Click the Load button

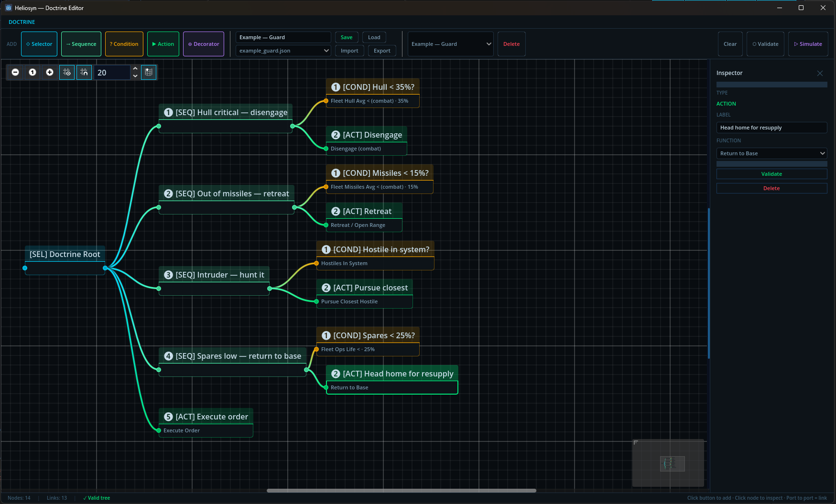point(374,37)
